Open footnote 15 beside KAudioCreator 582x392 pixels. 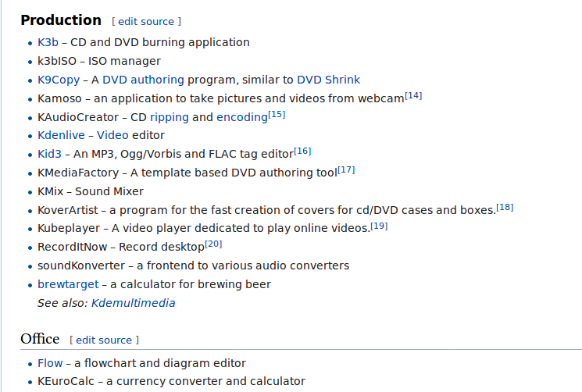click(x=277, y=114)
